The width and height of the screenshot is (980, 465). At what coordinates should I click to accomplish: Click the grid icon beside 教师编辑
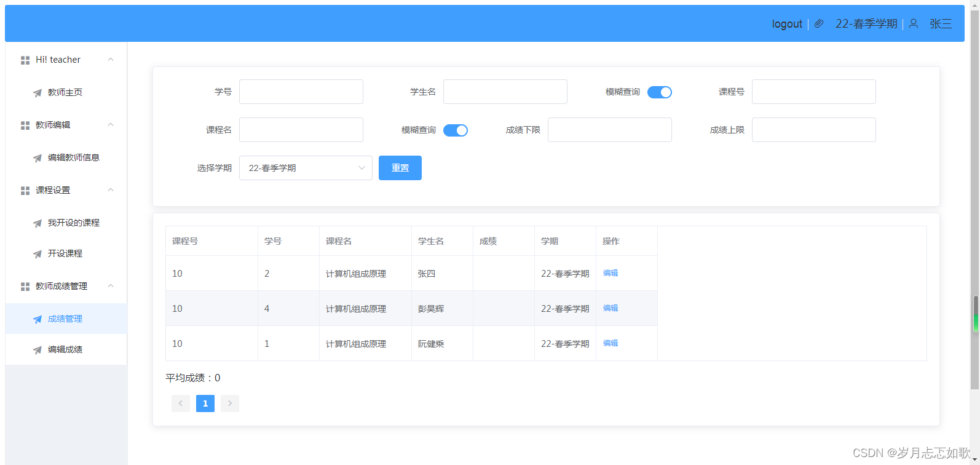[25, 125]
